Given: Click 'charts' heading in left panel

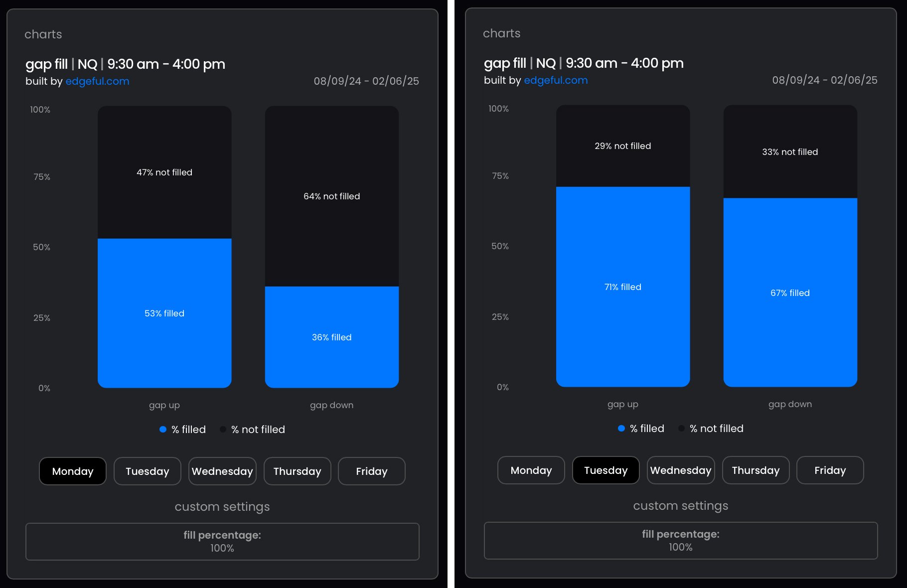Looking at the screenshot, I should pos(43,34).
